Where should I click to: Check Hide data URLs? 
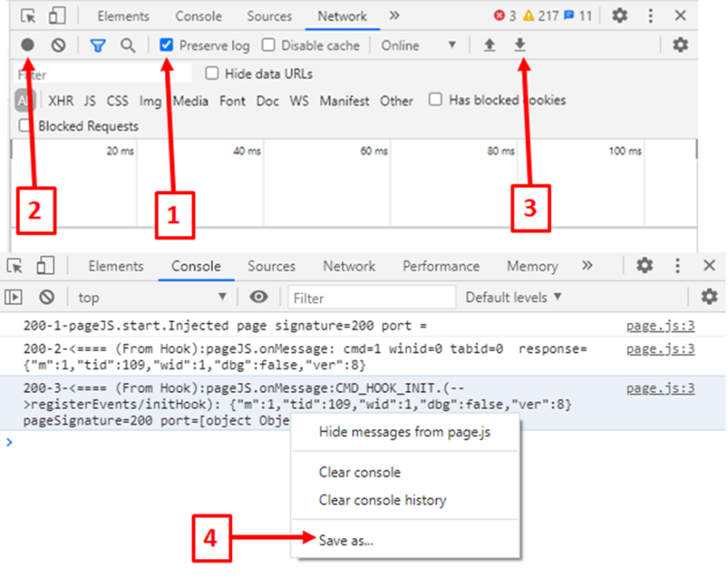(x=212, y=73)
